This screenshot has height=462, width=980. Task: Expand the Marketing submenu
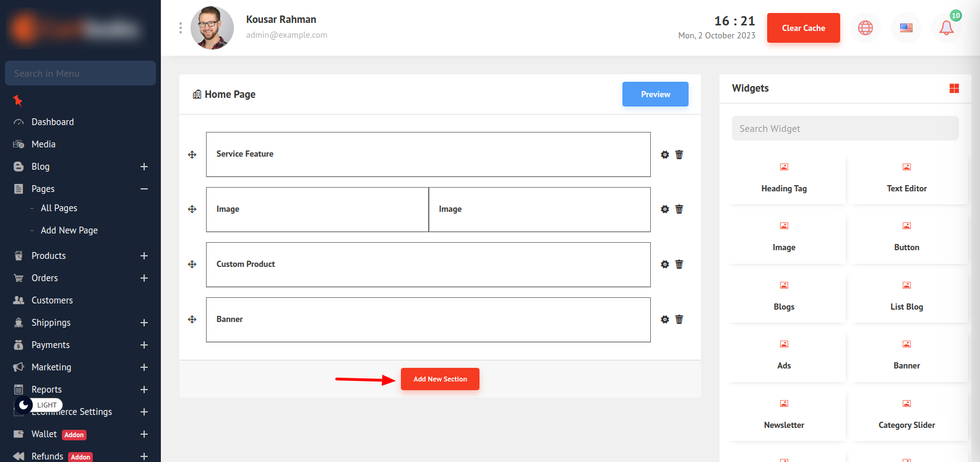(x=144, y=367)
